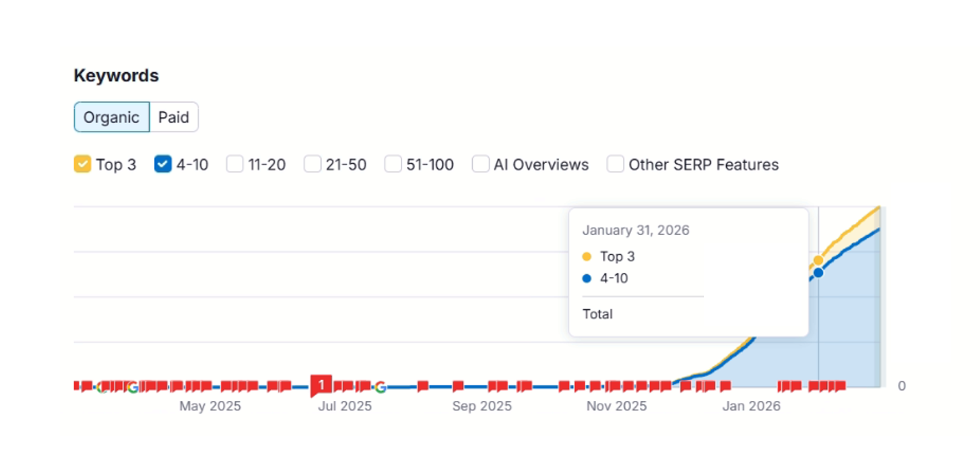Enable the AI Overviews checkbox

click(x=480, y=164)
